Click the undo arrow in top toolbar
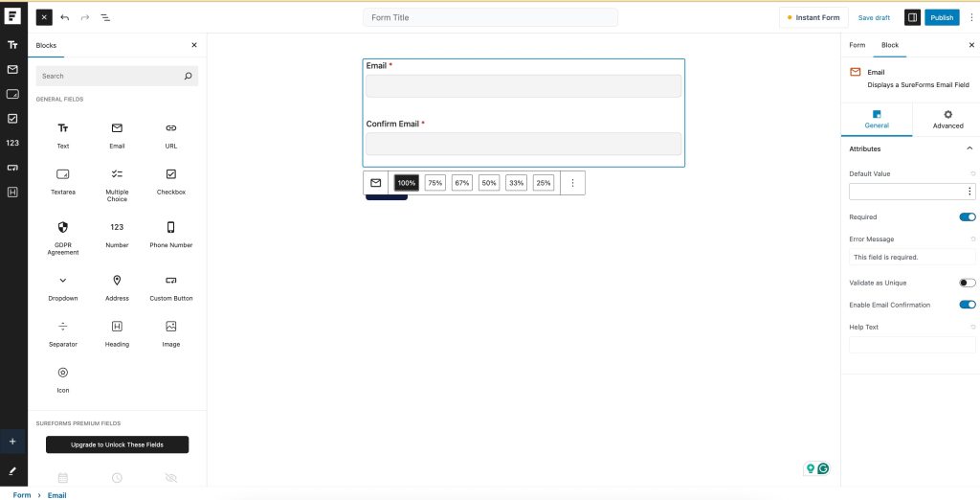This screenshot has width=980, height=500. [65, 17]
